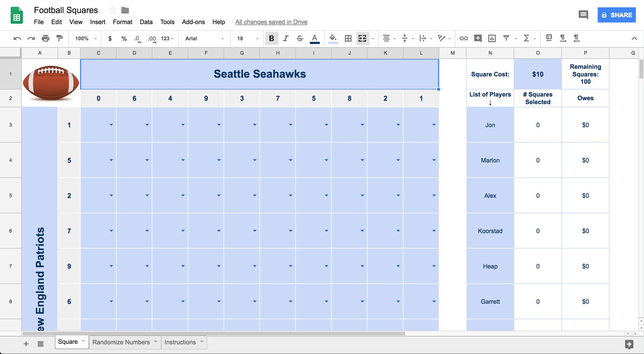Show all sheets list icon
Viewport: 644px width, 354px height.
point(41,344)
